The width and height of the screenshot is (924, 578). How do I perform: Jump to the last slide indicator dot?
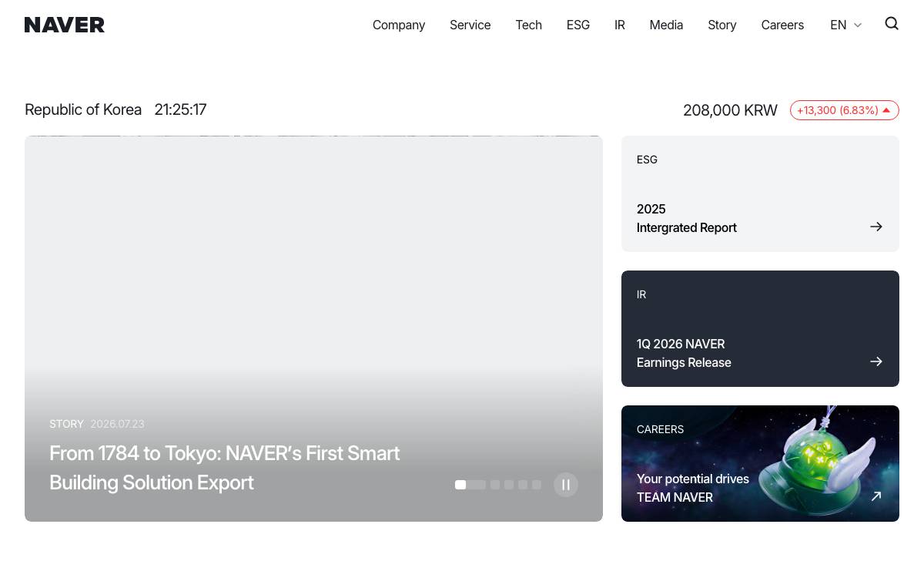click(x=537, y=485)
